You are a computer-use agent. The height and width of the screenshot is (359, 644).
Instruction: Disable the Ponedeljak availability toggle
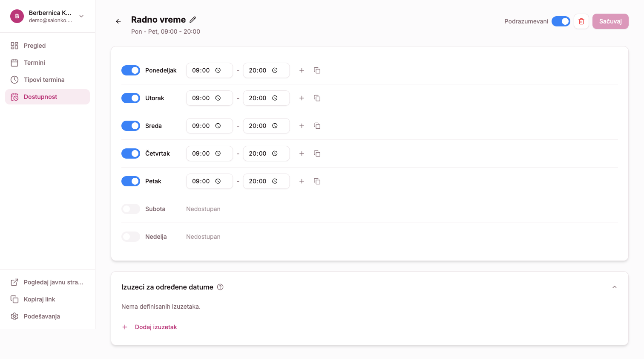(131, 70)
